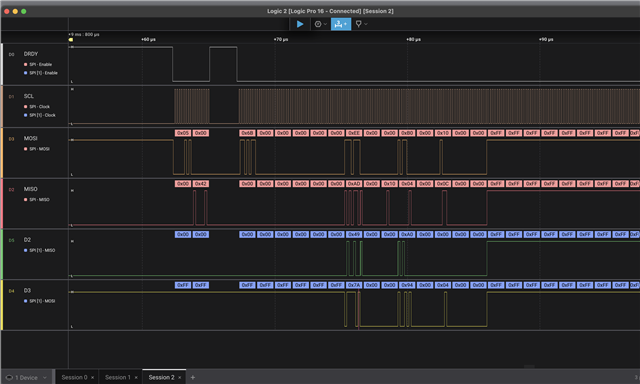
Task: Click the SPI - MISO analyzer label
Action: 40,200
